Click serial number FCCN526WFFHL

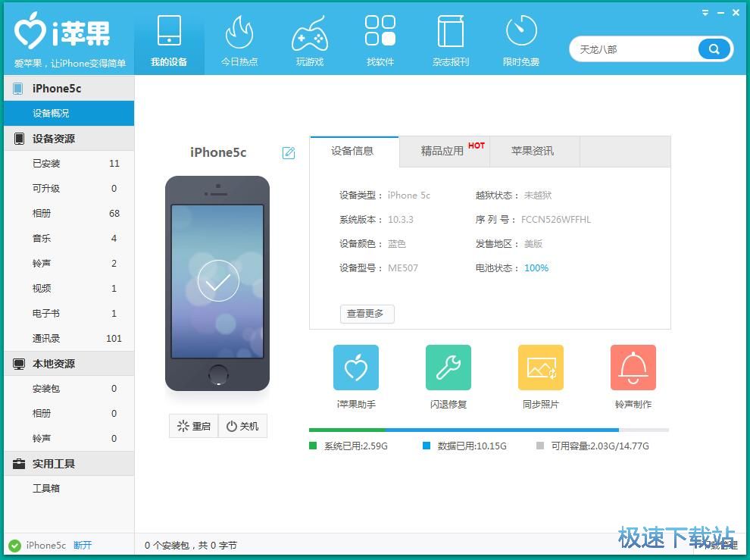point(556,220)
